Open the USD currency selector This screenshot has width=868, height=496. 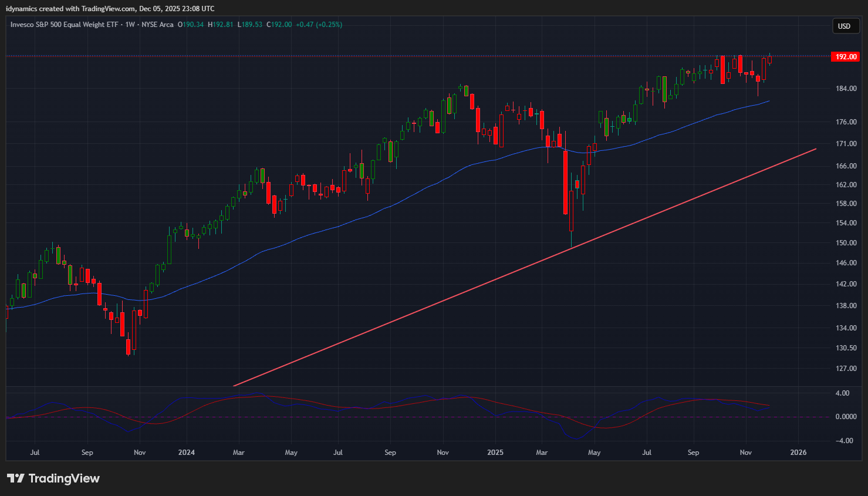[844, 26]
